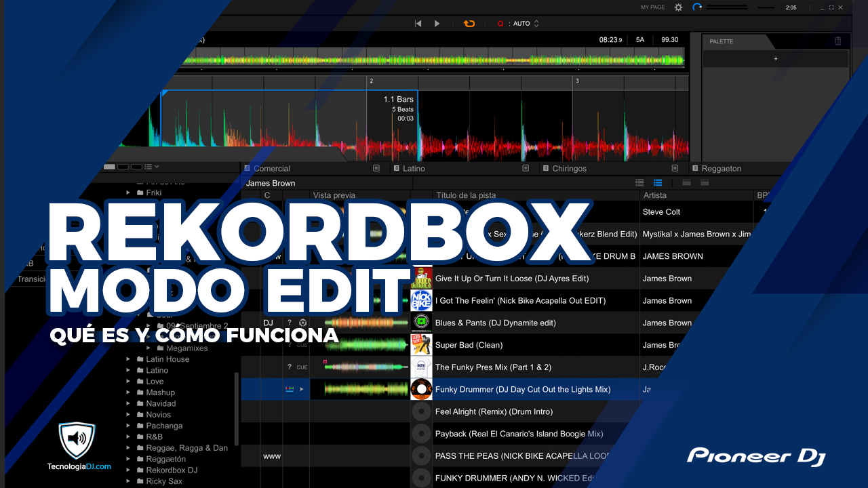Open tree view layout dropdown arrow
Screen dimensions: 868x488
[157, 166]
